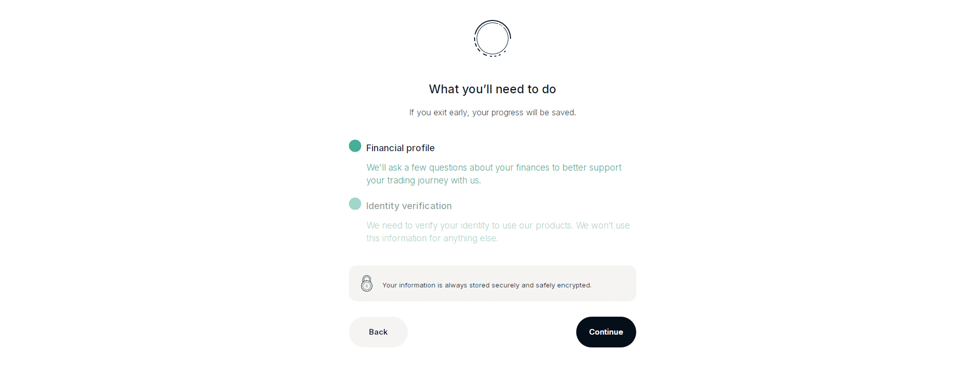980x371 pixels.
Task: Click the circular progress ring icon
Action: point(493,38)
